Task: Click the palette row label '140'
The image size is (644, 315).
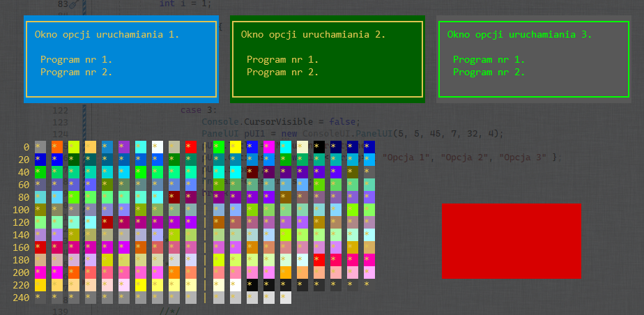Action: tap(21, 235)
